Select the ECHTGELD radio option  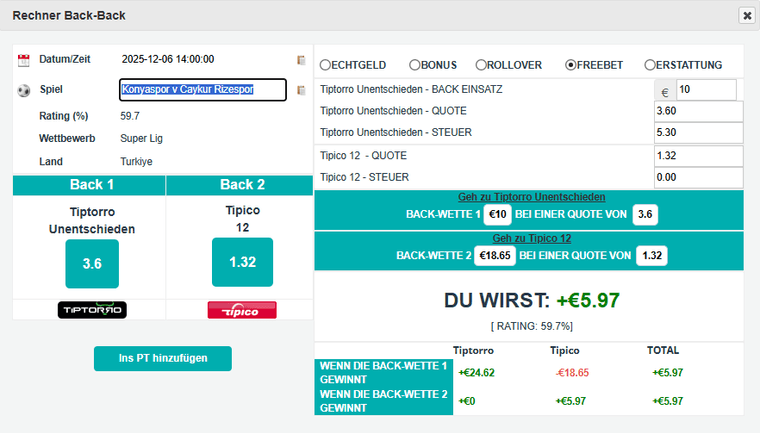[326, 65]
